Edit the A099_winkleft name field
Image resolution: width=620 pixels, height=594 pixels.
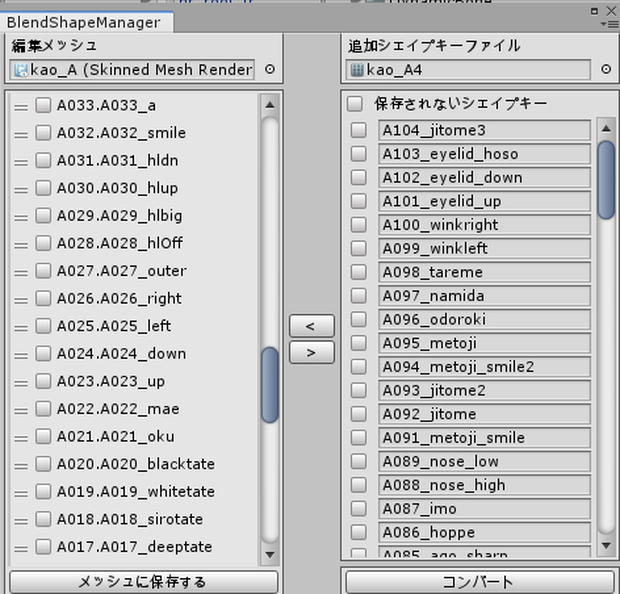pyautogui.click(x=484, y=248)
